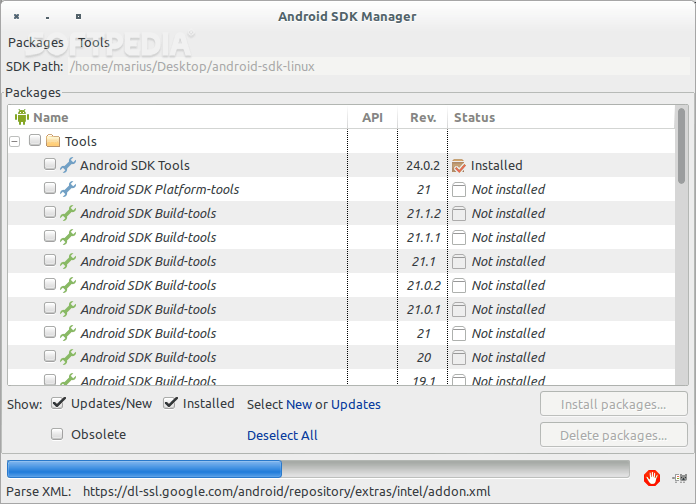The image size is (696, 504).
Task: Click revision value 21.1.2
Action: pyautogui.click(x=423, y=214)
